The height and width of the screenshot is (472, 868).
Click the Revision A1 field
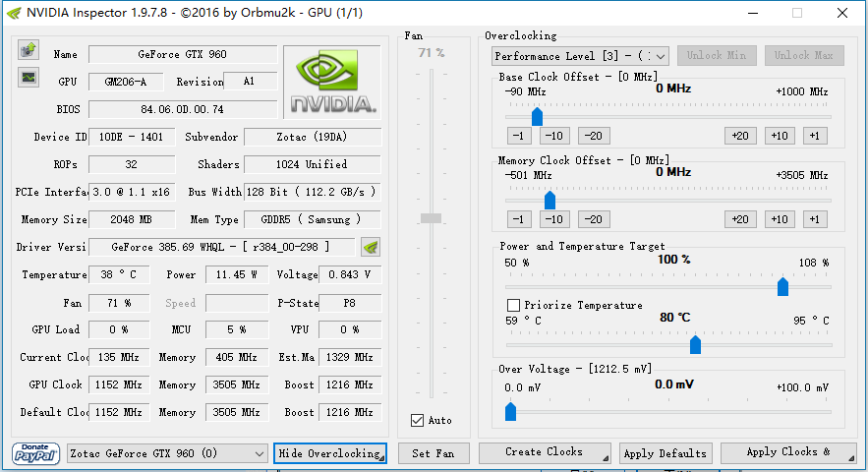250,82
